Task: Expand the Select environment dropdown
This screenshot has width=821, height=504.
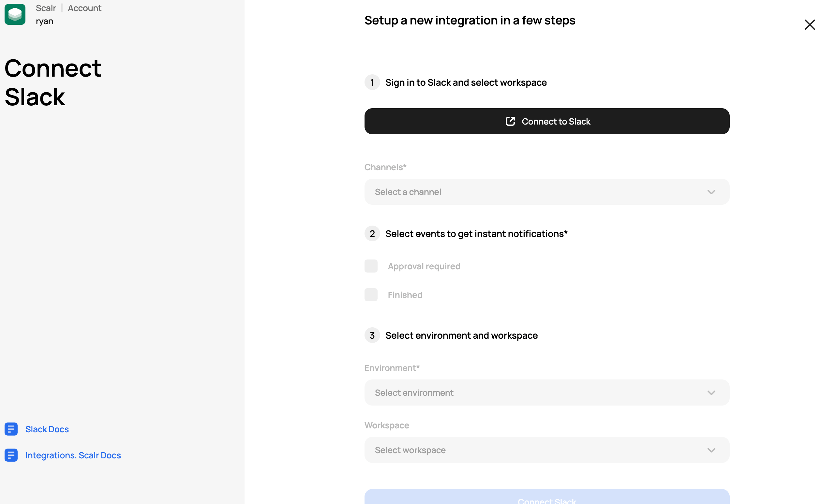Action: [547, 392]
